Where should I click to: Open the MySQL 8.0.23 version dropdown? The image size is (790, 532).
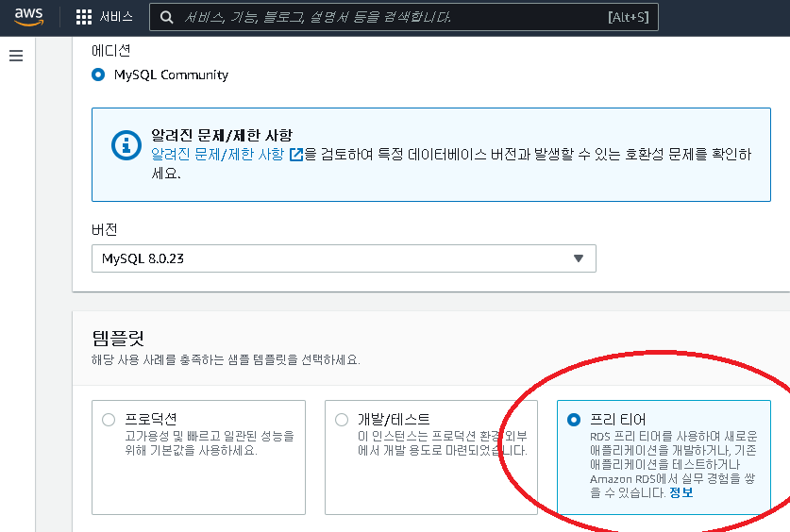tap(344, 258)
